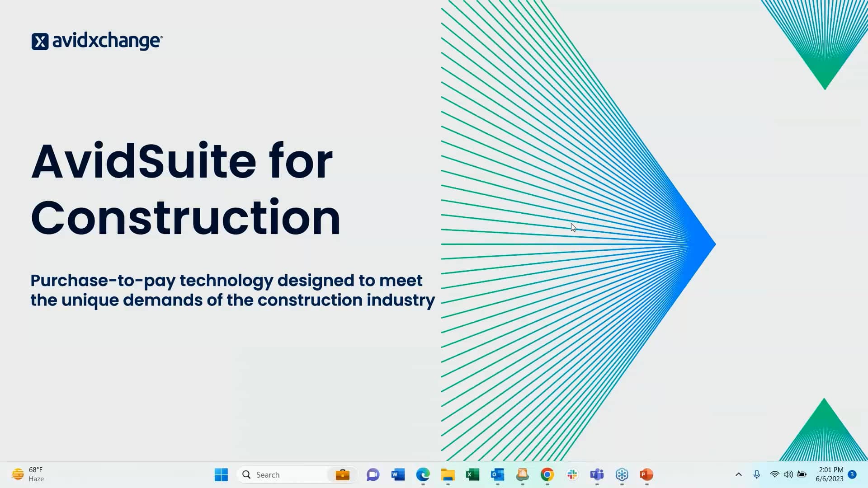Open File Explorer from the taskbar
868x488 pixels.
pos(447,474)
